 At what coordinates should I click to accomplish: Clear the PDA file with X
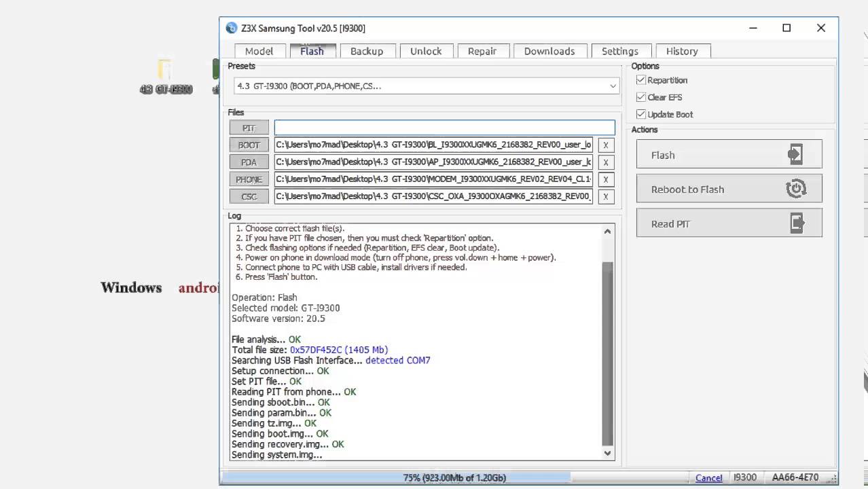605,162
